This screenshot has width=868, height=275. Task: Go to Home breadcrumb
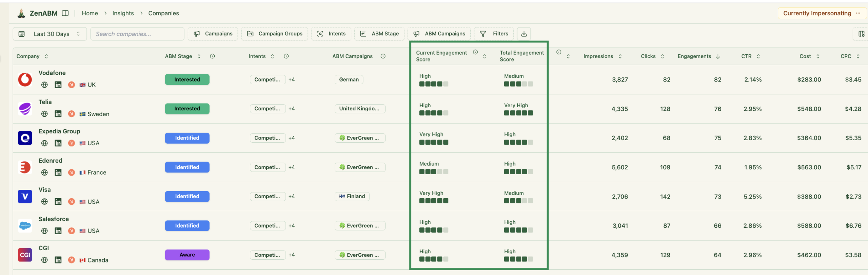[90, 13]
